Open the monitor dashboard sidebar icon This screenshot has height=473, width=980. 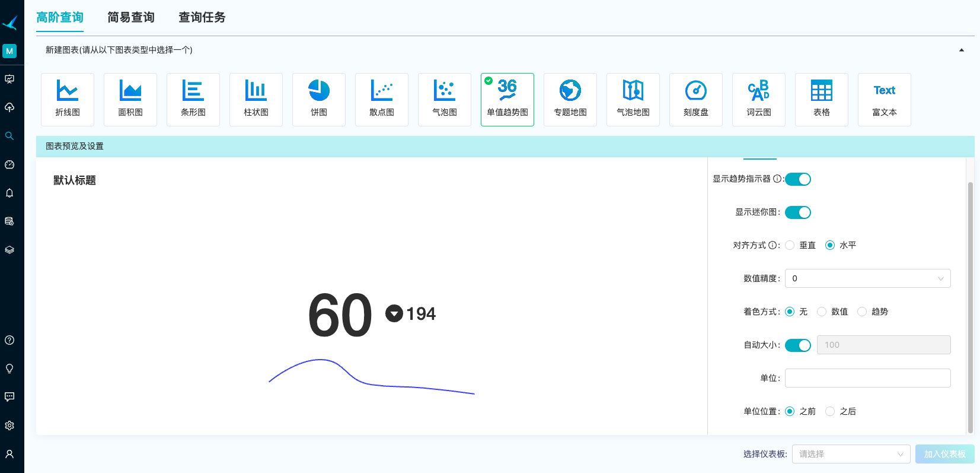click(9, 79)
